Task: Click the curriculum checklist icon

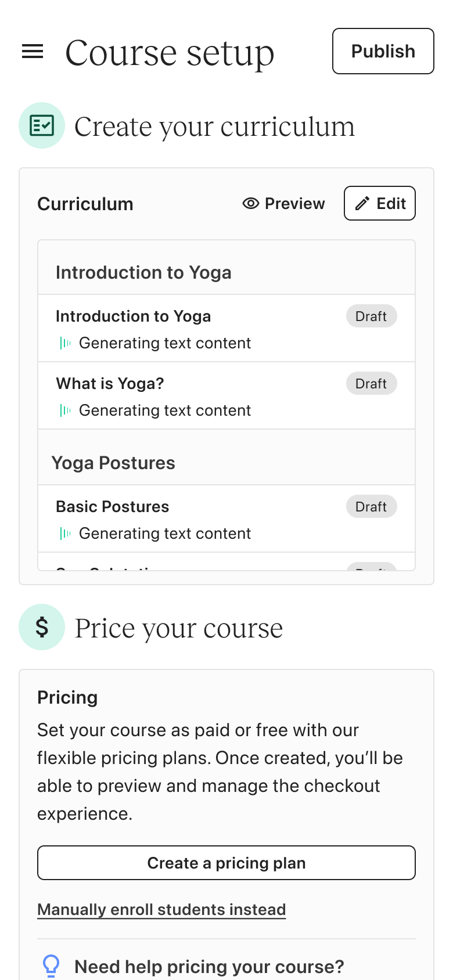Action: [x=42, y=125]
